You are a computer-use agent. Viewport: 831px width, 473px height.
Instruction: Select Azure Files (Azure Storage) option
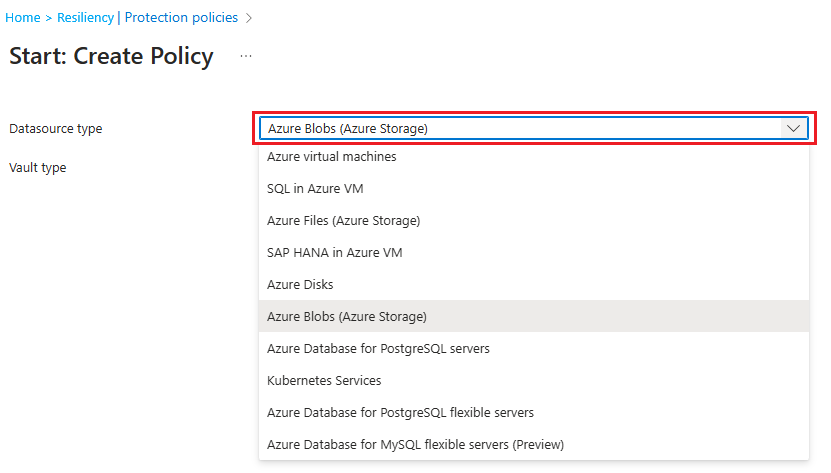click(343, 221)
